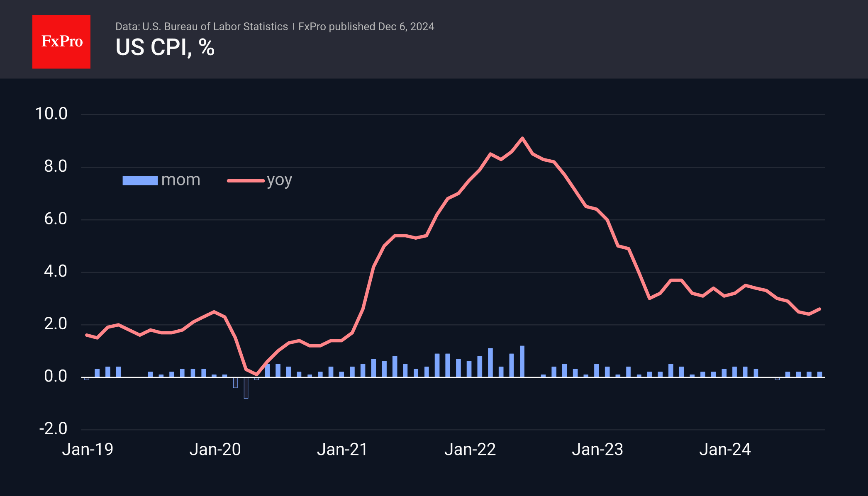Screen dimensions: 868x496
Task: Click the yoy legend label
Action: (x=279, y=180)
